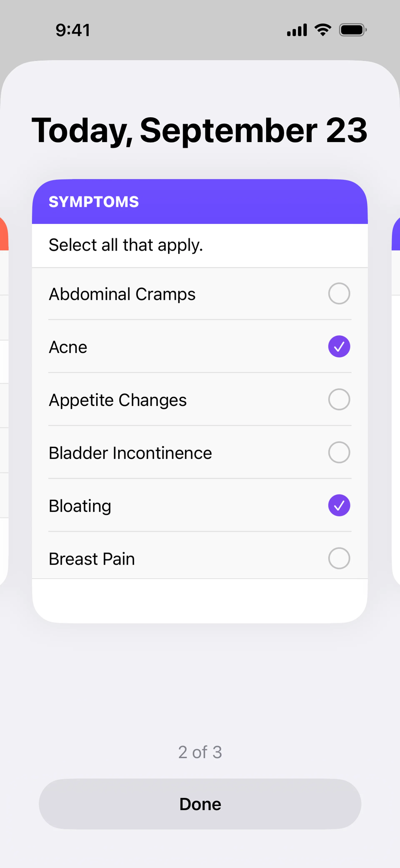Tap the Breast Pain label text

coord(92,559)
